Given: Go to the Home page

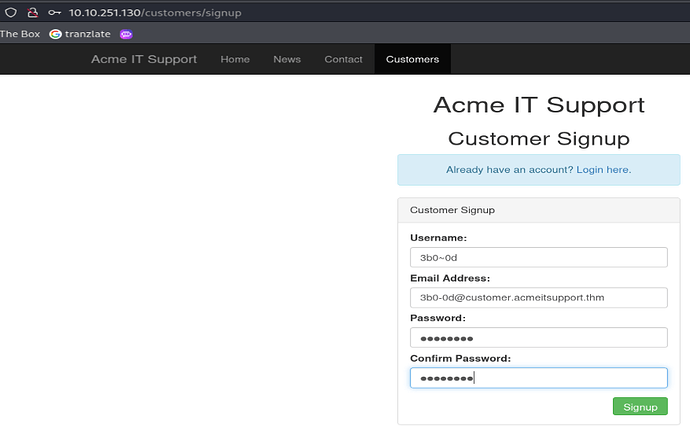Looking at the screenshot, I should (235, 59).
